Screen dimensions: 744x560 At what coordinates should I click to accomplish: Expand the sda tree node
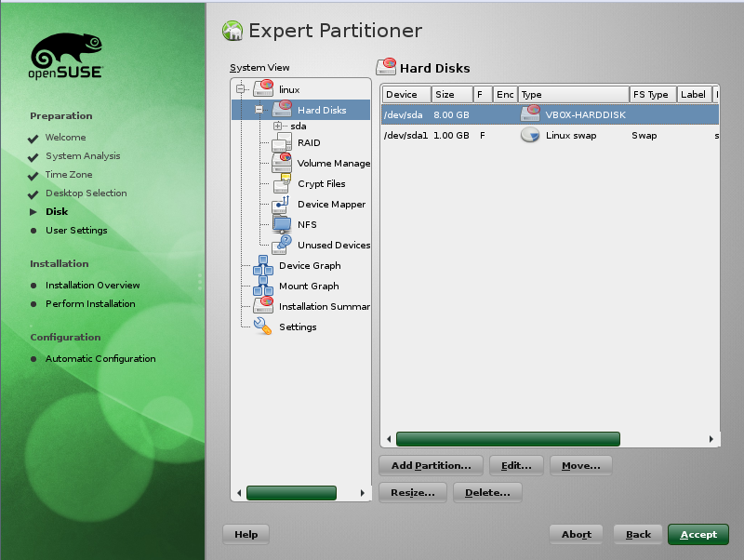click(277, 126)
